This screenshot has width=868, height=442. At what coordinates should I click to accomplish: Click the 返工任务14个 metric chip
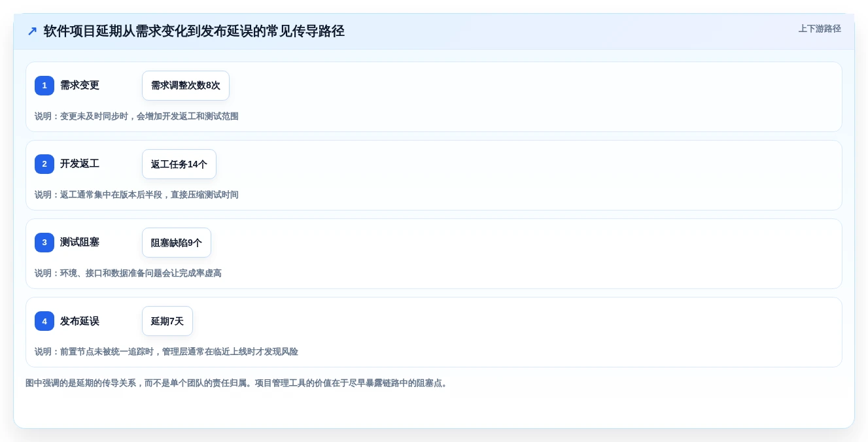tap(179, 164)
